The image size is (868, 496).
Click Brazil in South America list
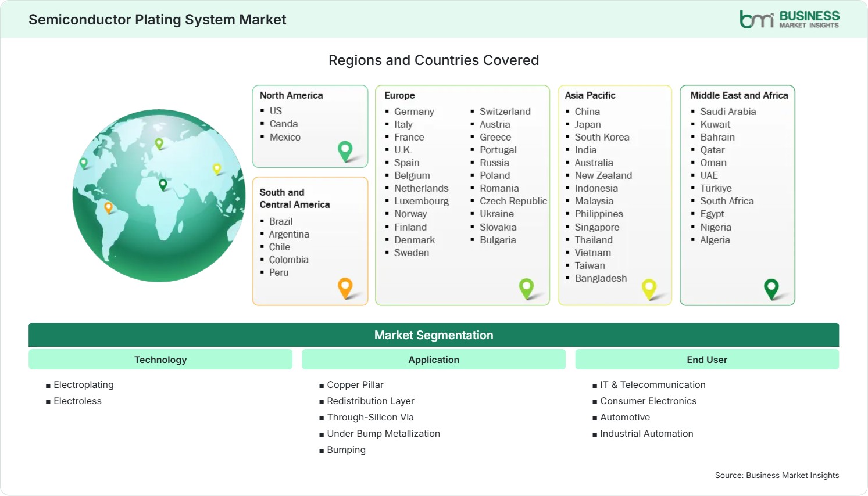click(281, 221)
